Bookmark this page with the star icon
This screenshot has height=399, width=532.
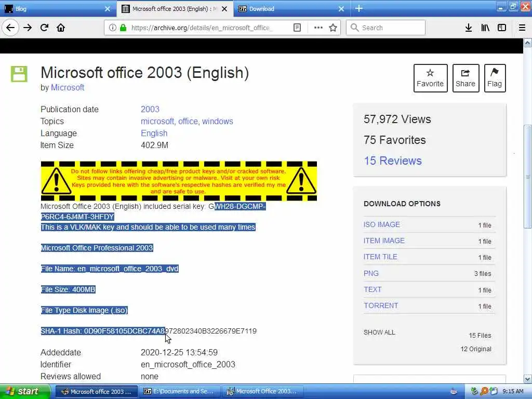[333, 28]
